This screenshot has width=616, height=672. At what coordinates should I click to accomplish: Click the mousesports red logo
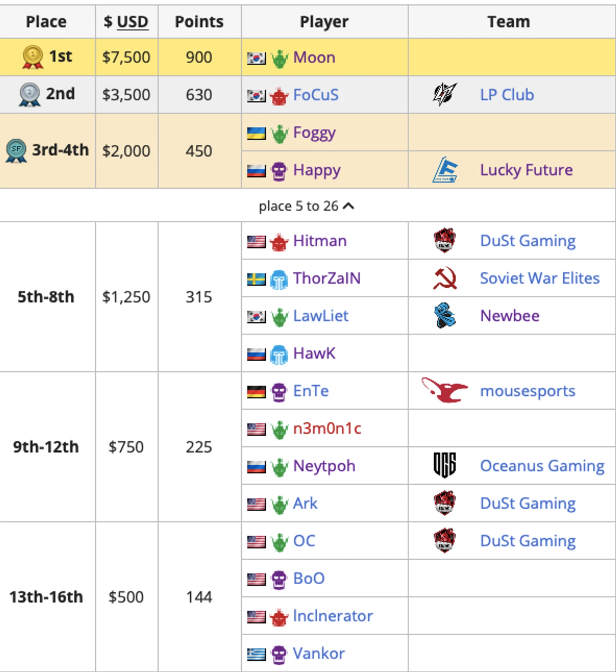pyautogui.click(x=445, y=390)
